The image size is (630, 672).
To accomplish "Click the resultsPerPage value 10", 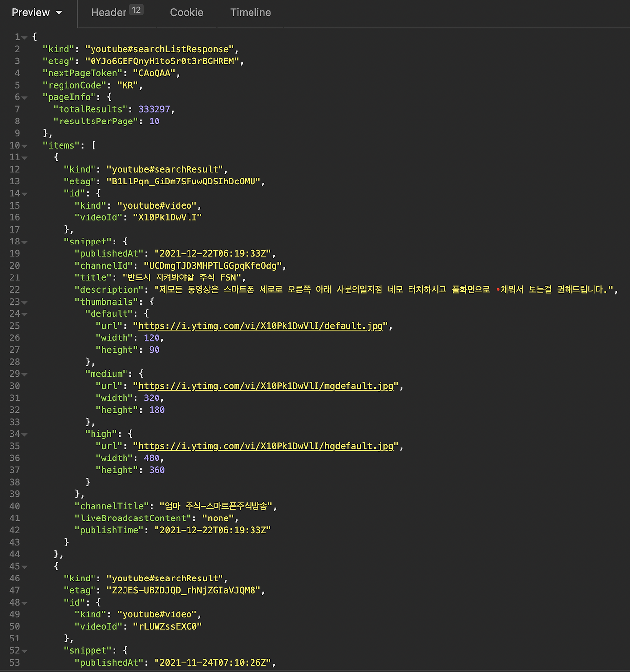I will click(154, 122).
